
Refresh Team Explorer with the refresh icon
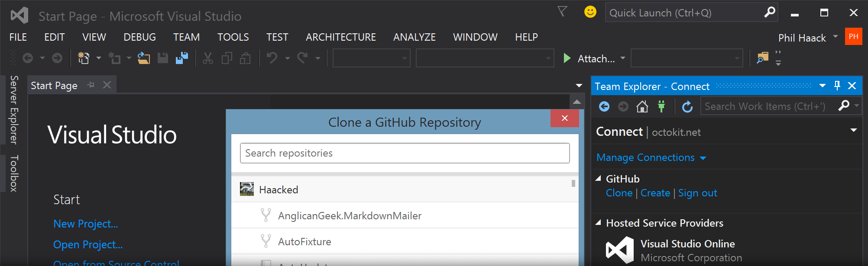tap(687, 106)
